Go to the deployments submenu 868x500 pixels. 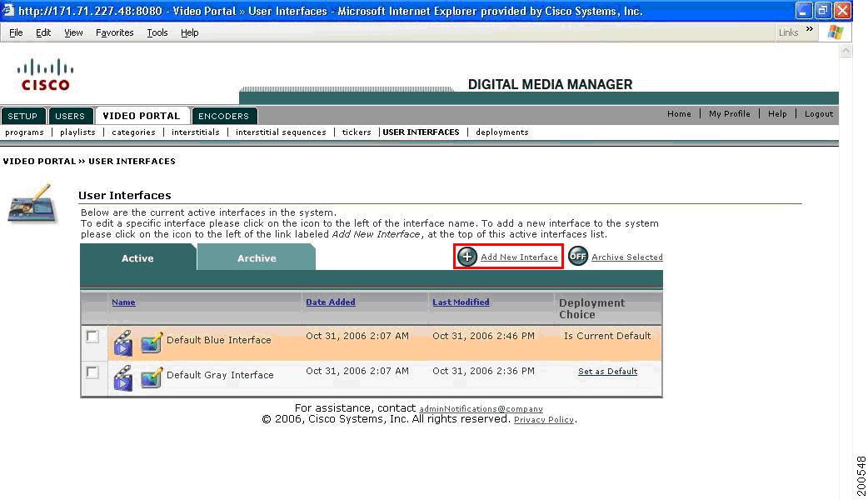click(x=502, y=132)
